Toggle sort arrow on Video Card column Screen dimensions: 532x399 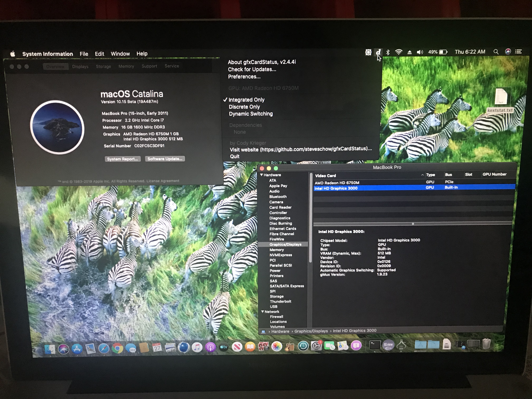click(x=422, y=175)
